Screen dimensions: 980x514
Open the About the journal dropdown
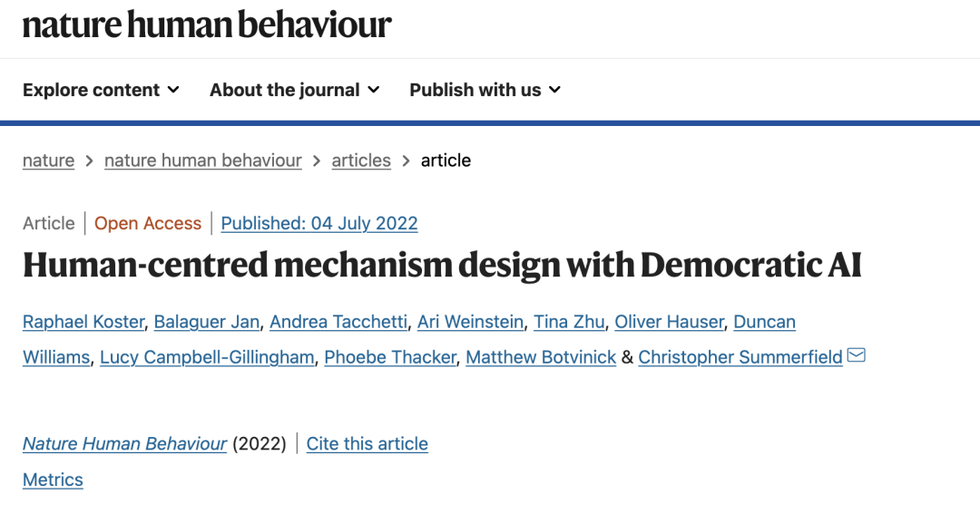coord(294,90)
